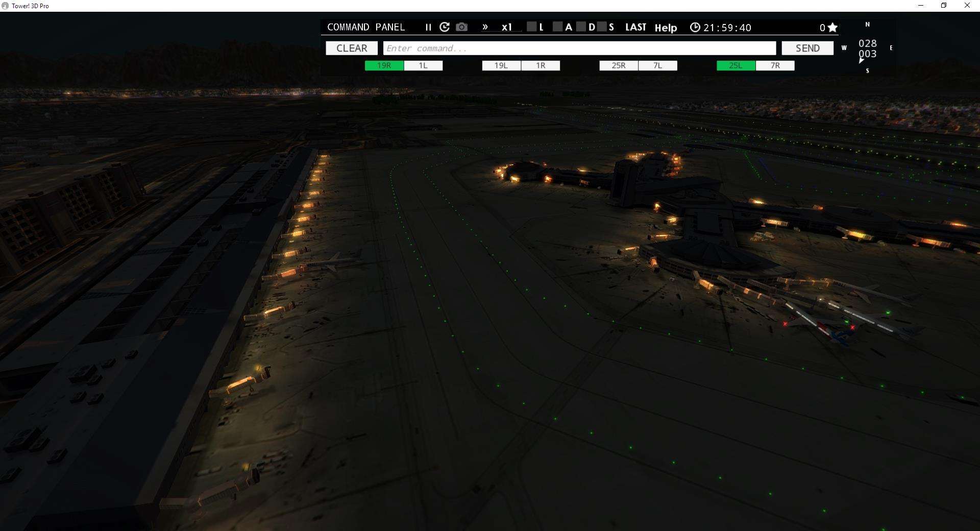Viewport: 980px width, 531px height.
Task: Enable the A checkbox
Action: click(559, 27)
